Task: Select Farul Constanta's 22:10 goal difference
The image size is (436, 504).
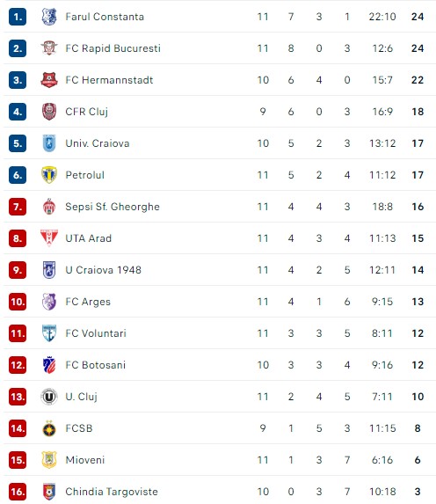Action: click(382, 17)
